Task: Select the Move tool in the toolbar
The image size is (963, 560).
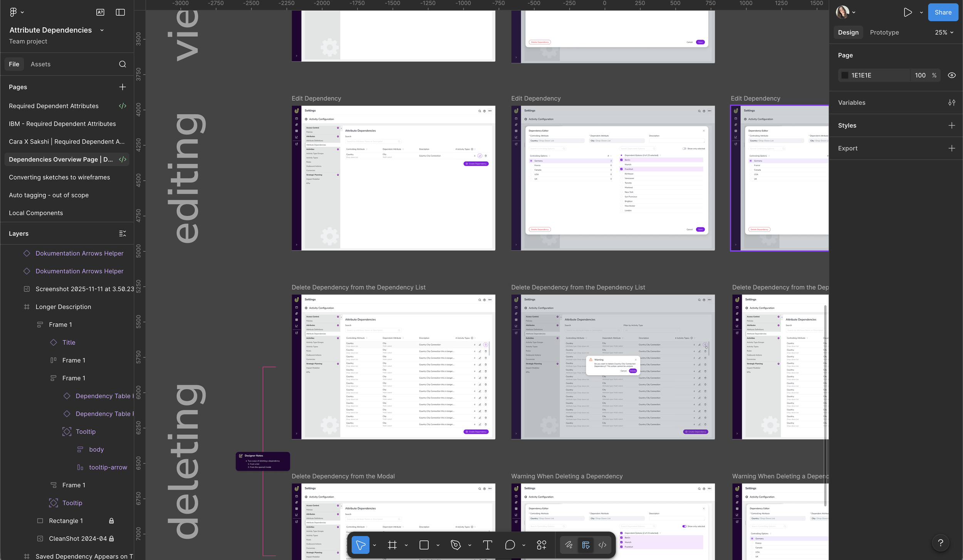Action: pos(360,545)
